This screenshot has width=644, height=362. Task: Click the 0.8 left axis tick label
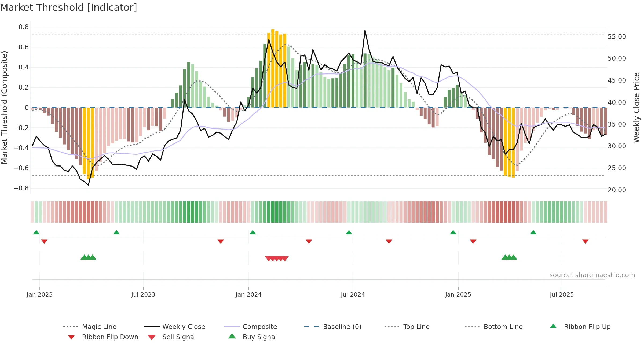(x=24, y=27)
